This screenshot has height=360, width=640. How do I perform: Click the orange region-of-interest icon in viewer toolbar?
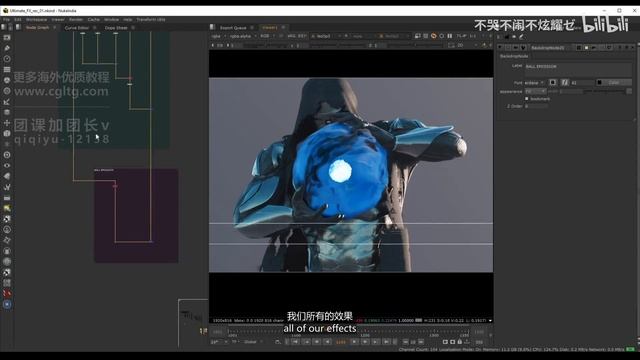pos(433,36)
